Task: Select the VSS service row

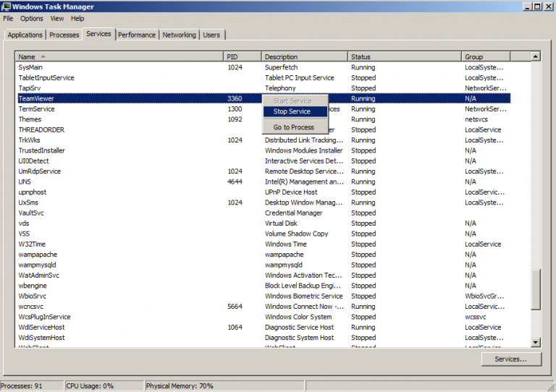Action: 264,234
